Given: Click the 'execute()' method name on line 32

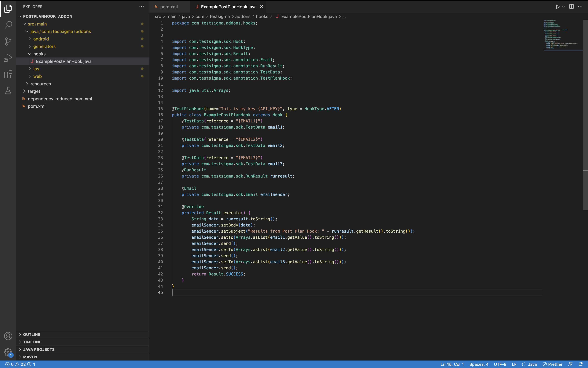Looking at the screenshot, I should coord(234,213).
